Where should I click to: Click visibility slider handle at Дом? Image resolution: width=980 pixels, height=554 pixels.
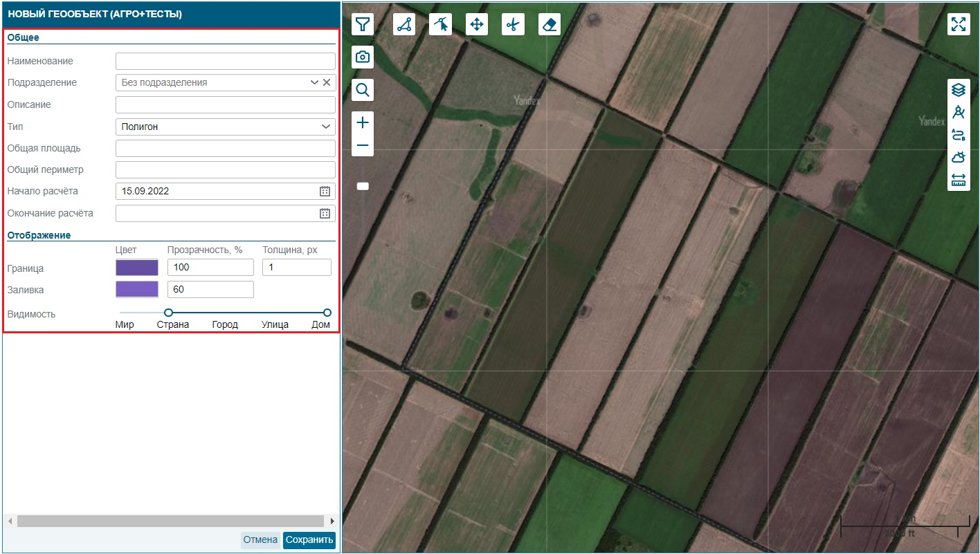point(327,313)
